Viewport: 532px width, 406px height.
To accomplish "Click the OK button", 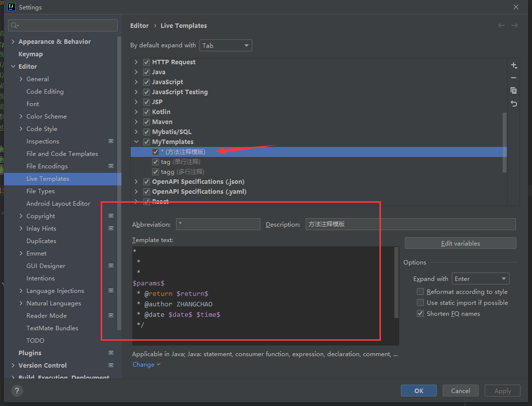I will pyautogui.click(x=419, y=391).
